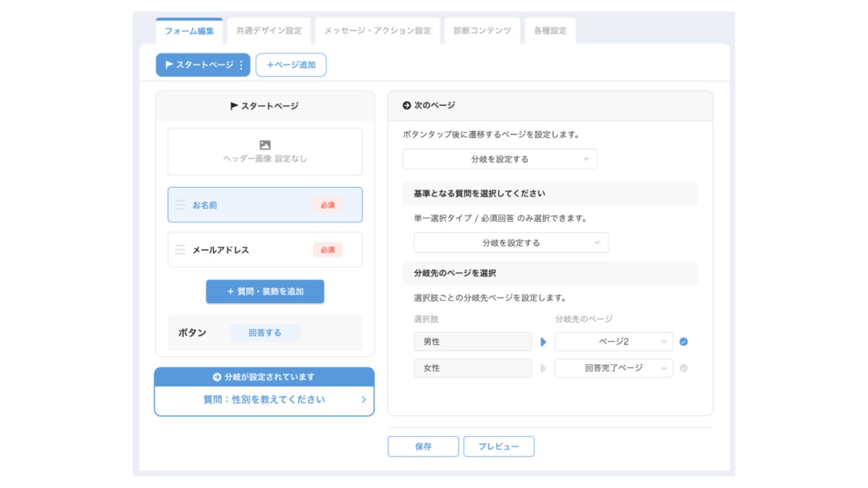The image size is (868, 488).
Task: Toggle the blue checkmark for ページ2
Action: [x=684, y=342]
